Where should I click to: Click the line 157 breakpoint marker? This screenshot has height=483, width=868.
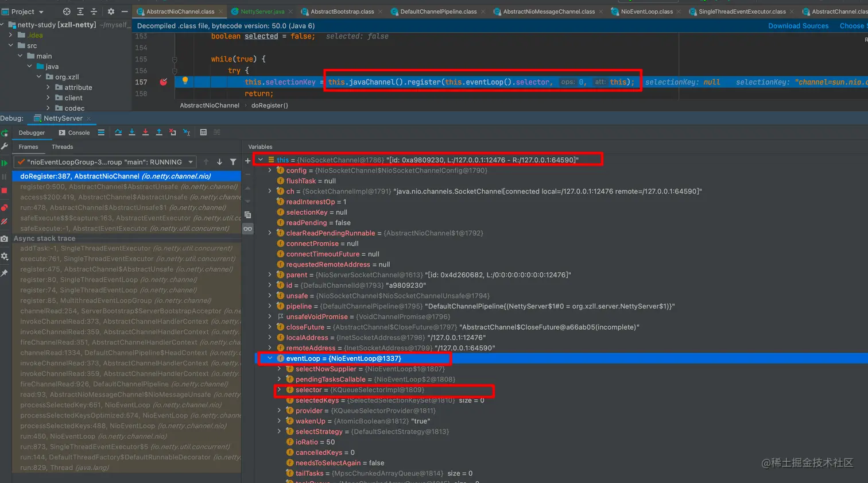click(x=164, y=82)
